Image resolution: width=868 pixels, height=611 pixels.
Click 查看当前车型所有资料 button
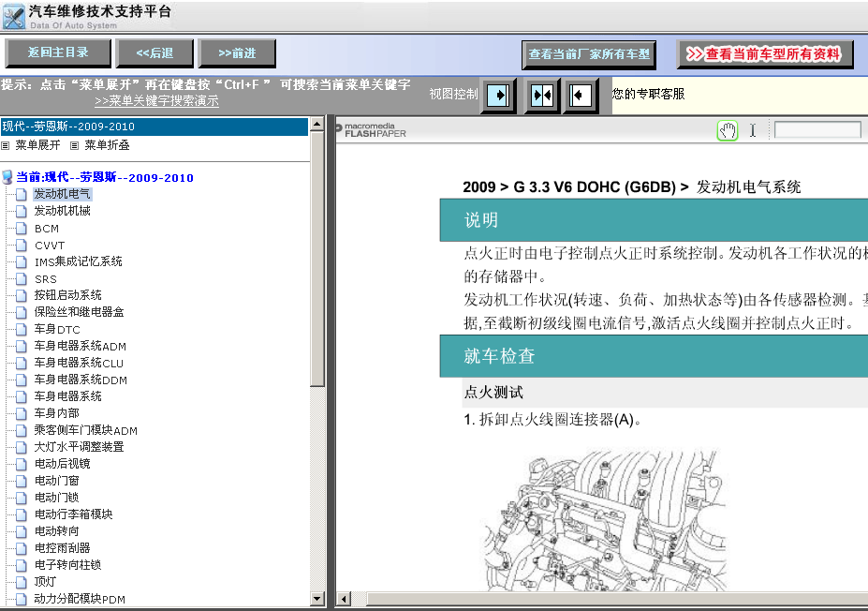(x=764, y=54)
